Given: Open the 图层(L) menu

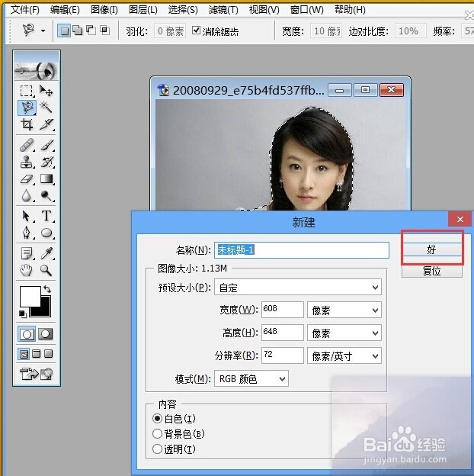Looking at the screenshot, I should click(x=143, y=10).
